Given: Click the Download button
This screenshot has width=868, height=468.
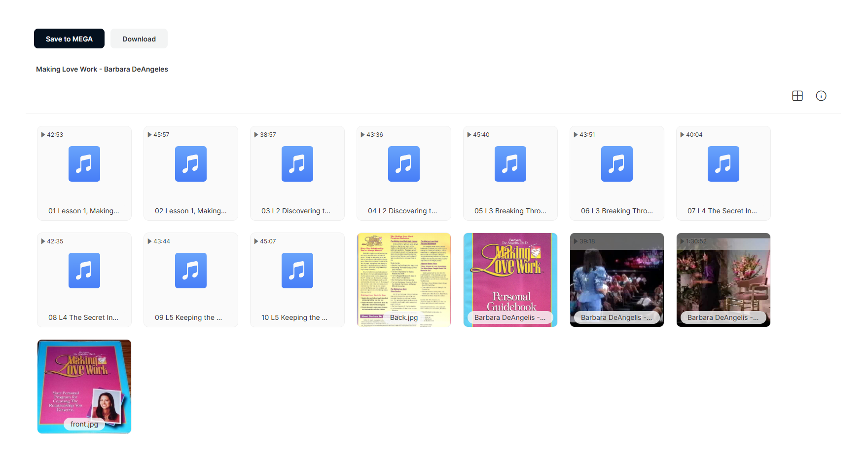Looking at the screenshot, I should [x=139, y=39].
